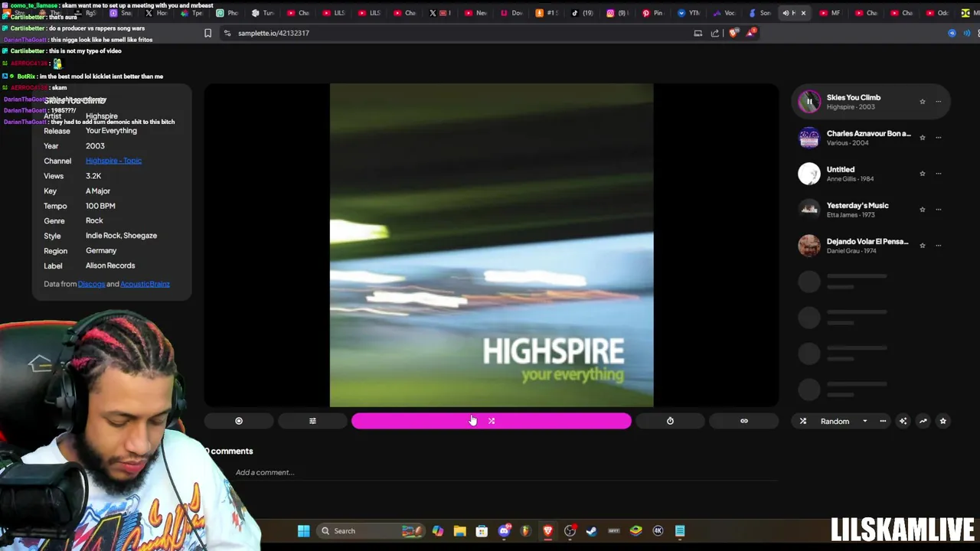Image resolution: width=980 pixels, height=551 pixels.
Task: Switch to the Pinterest browser tab
Action: click(x=652, y=13)
